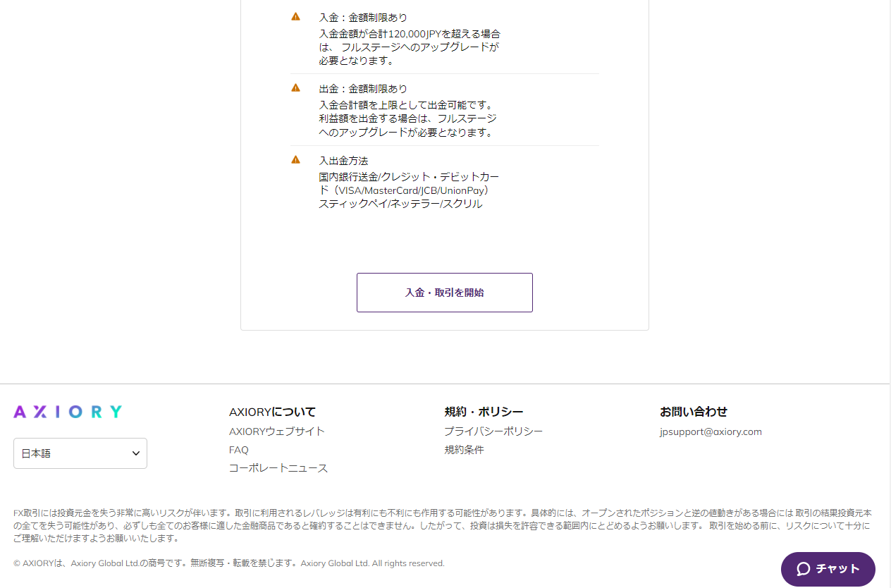This screenshot has height=588, width=891.
Task: Open the AXIORYウェブサイト link
Action: (x=277, y=431)
